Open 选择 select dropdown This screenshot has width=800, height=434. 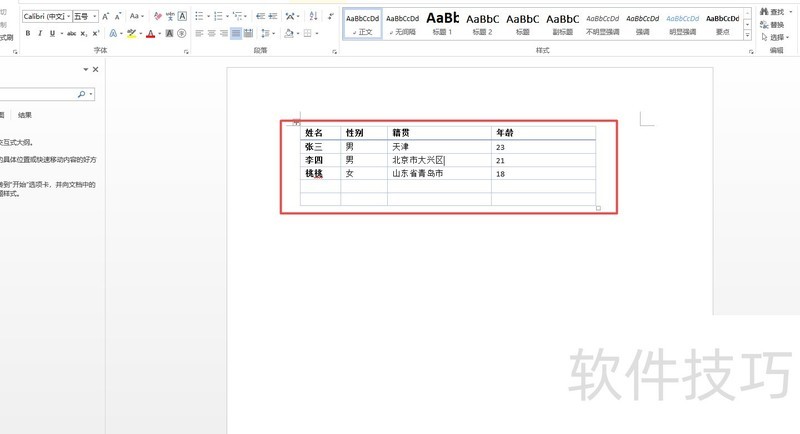click(x=775, y=37)
